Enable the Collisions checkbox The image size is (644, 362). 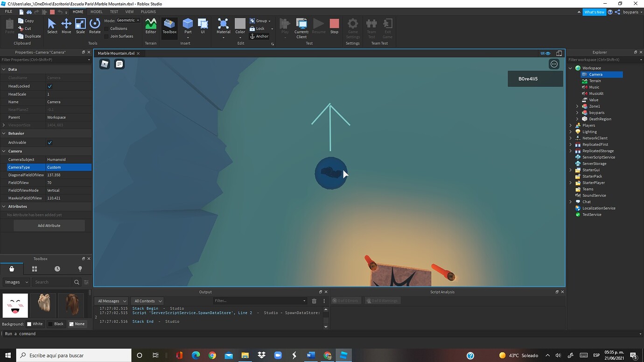click(106, 28)
